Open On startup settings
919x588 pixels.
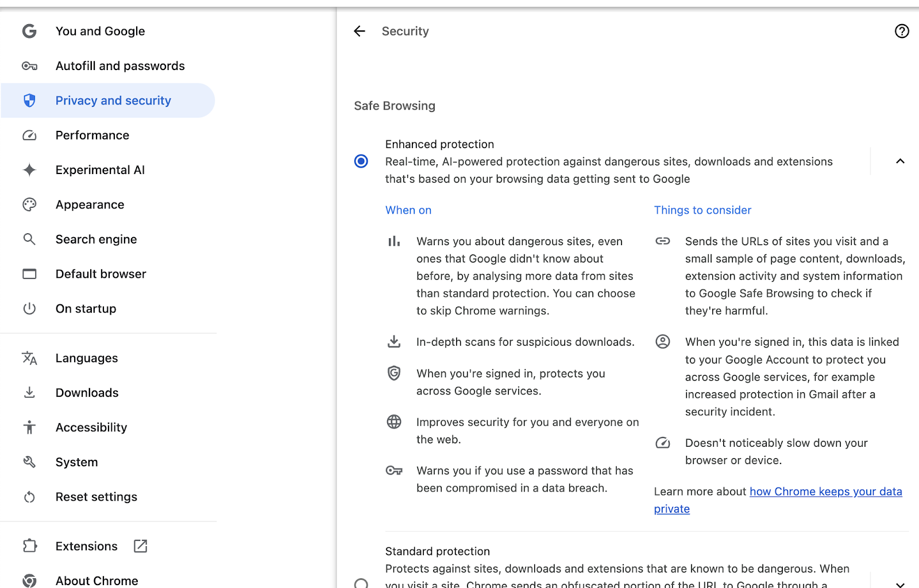(x=108, y=309)
